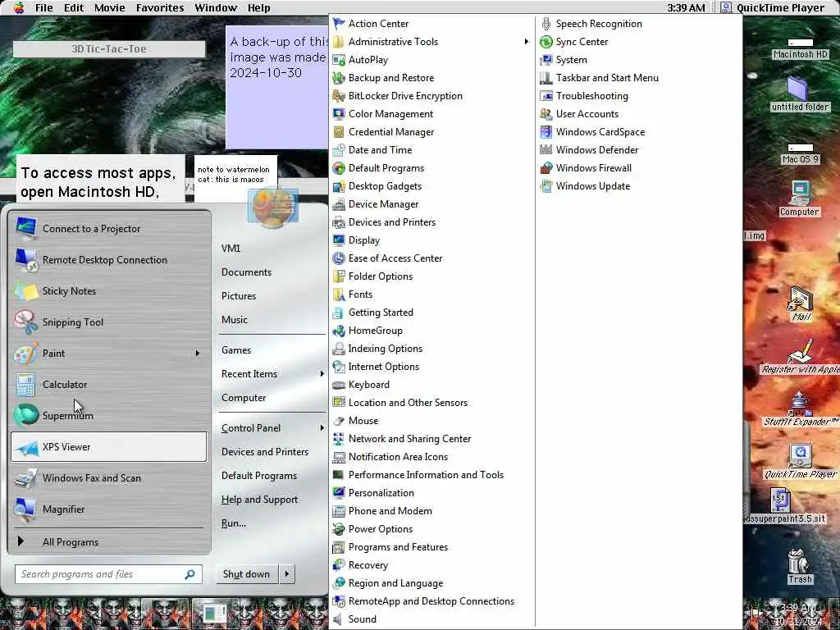Click the Windows Firewall icon
This screenshot has width=840, height=630.
click(546, 168)
